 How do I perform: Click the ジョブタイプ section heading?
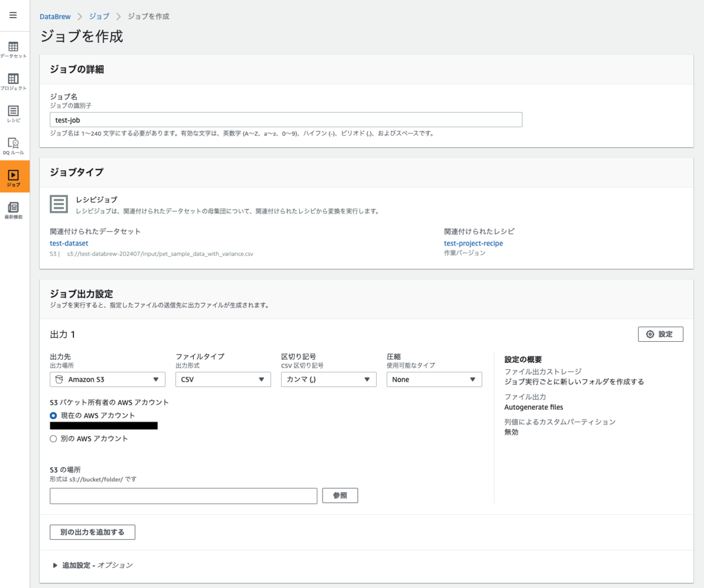77,172
